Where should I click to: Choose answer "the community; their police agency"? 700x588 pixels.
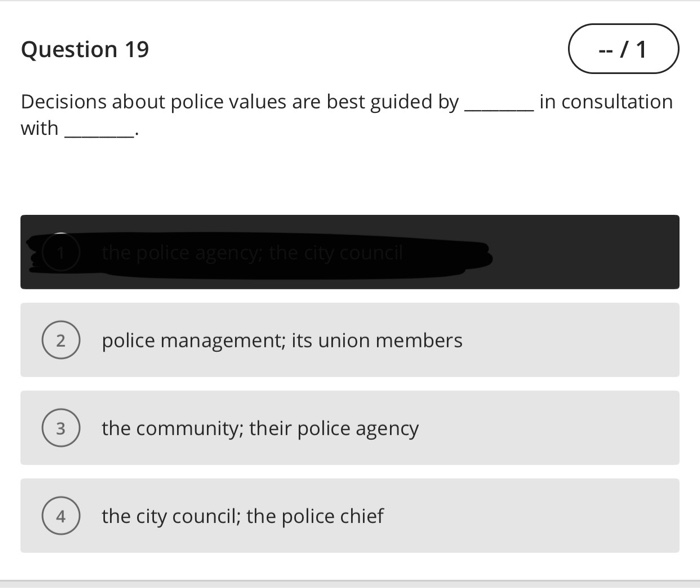(x=259, y=429)
